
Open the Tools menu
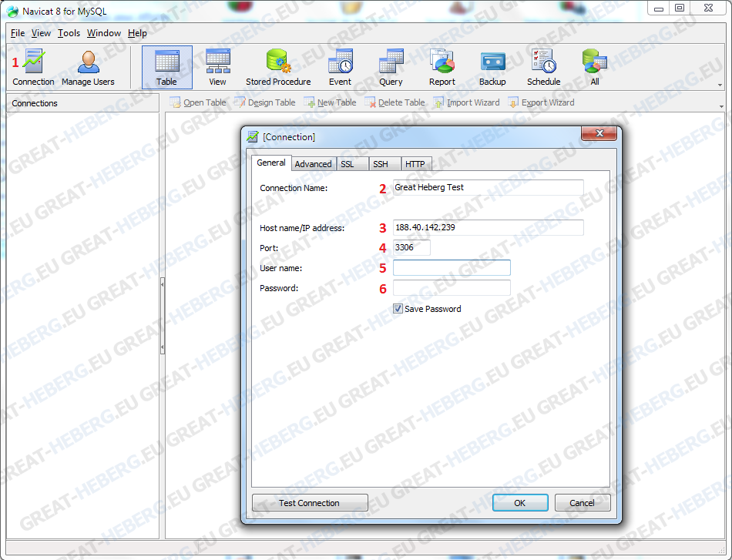[x=69, y=33]
